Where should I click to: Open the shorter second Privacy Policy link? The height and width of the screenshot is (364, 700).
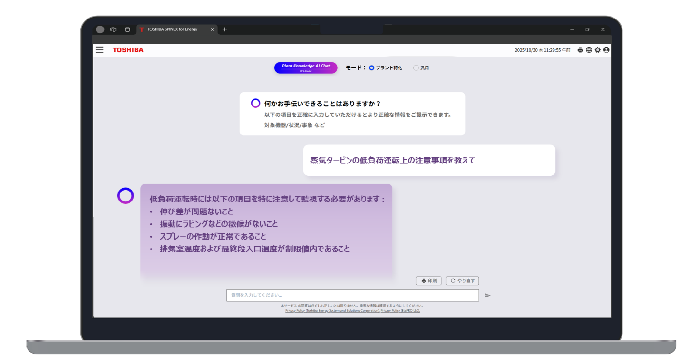click(x=400, y=310)
